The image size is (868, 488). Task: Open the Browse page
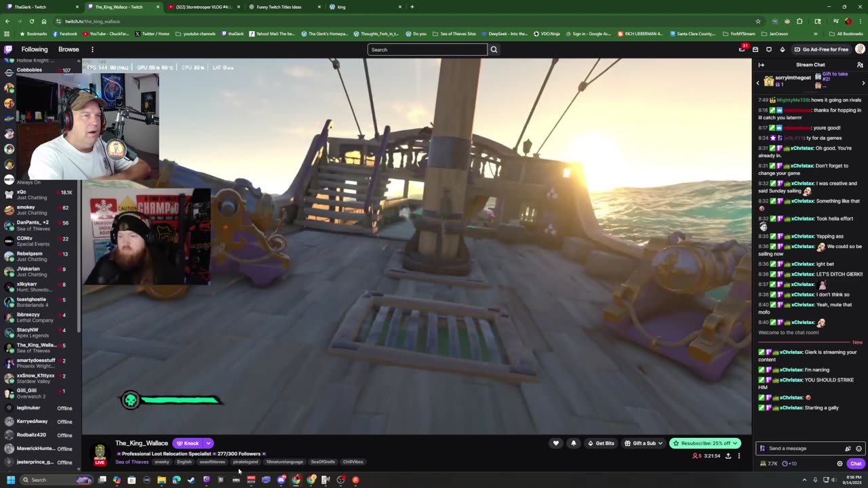pos(68,49)
